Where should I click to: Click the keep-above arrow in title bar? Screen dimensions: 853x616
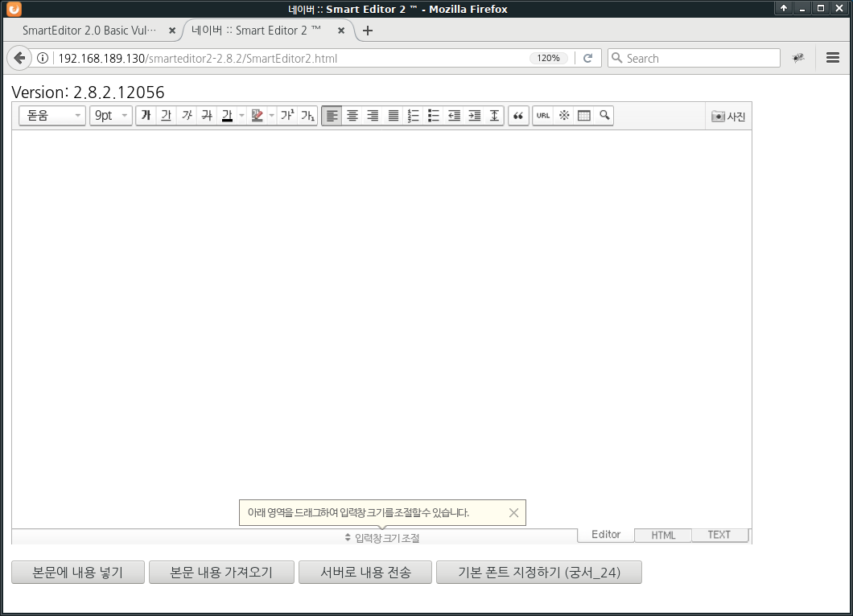pyautogui.click(x=783, y=8)
